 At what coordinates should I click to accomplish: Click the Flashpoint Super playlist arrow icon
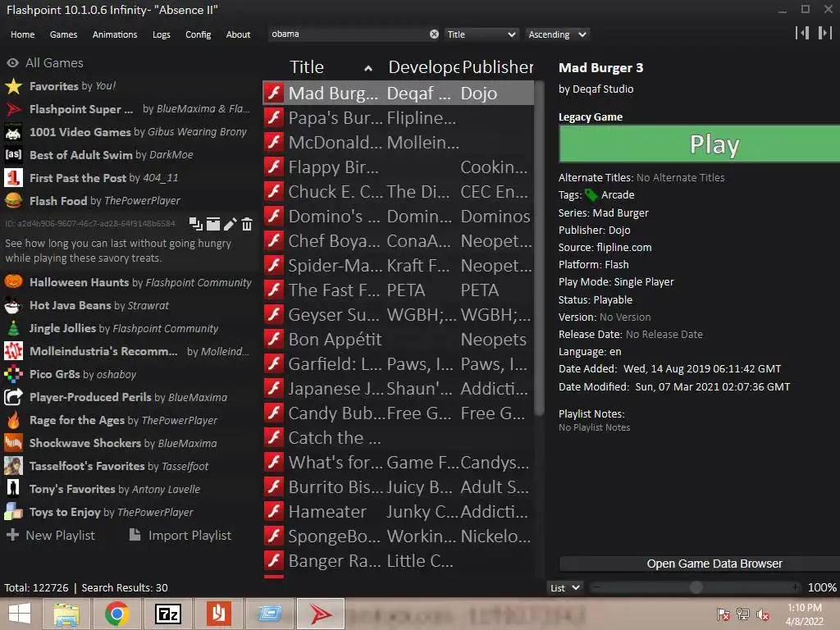click(x=13, y=109)
